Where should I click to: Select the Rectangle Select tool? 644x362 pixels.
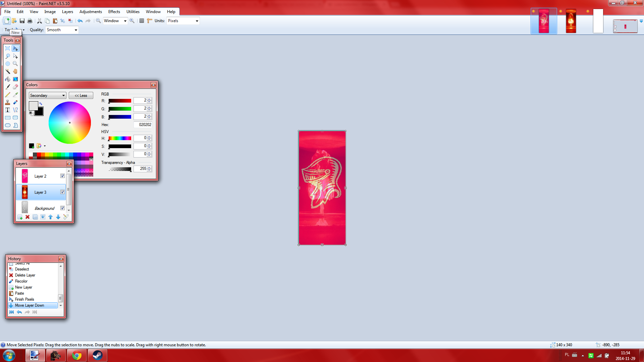(x=7, y=49)
